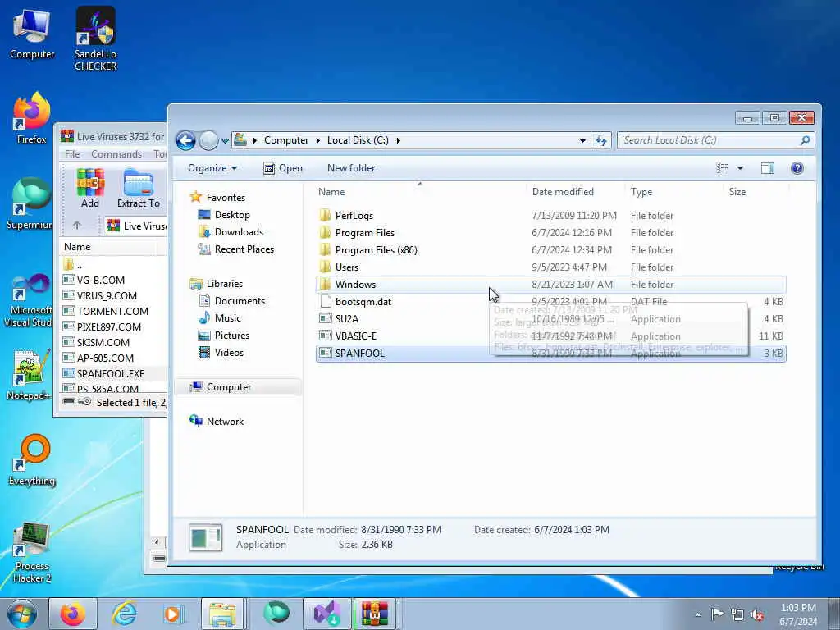Select Documents library
Viewport: 840px width, 630px height.
click(x=240, y=301)
